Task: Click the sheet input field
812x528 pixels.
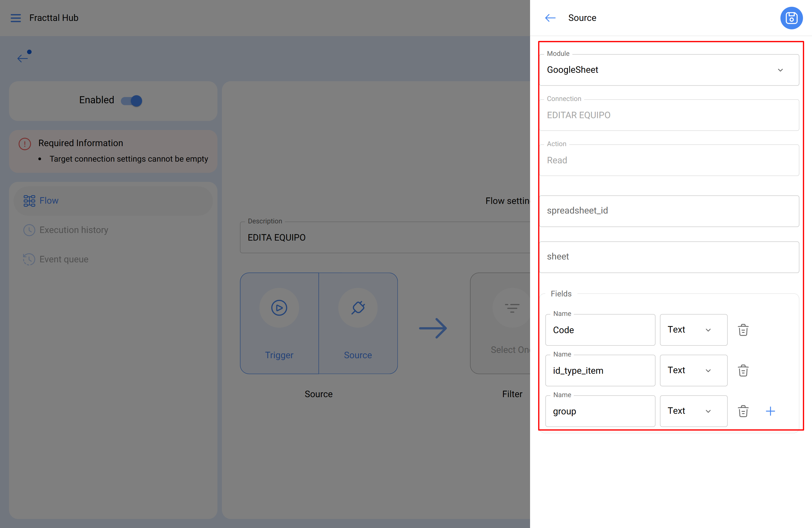Action: [x=669, y=257]
